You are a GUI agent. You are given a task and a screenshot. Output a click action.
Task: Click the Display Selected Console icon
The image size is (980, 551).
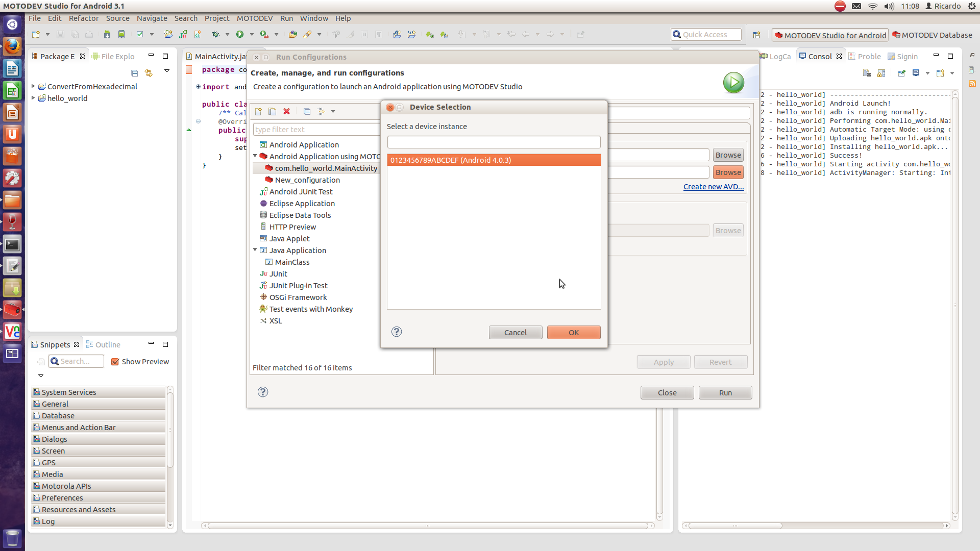(916, 73)
